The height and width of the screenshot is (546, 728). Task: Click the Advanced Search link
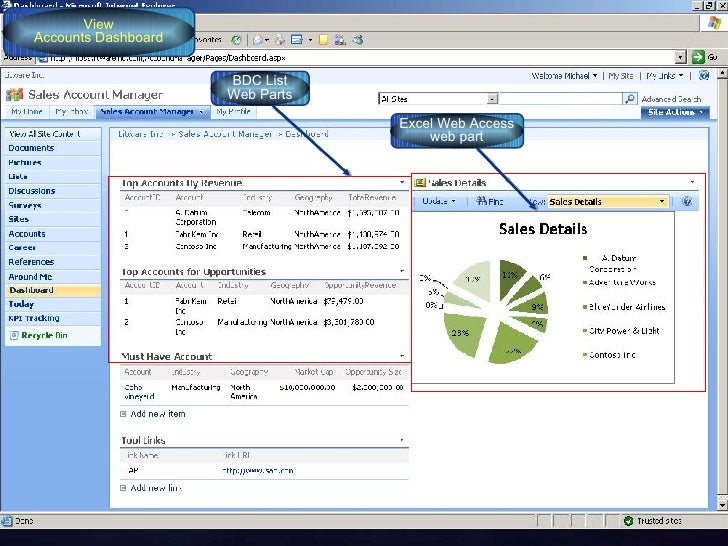(671, 99)
